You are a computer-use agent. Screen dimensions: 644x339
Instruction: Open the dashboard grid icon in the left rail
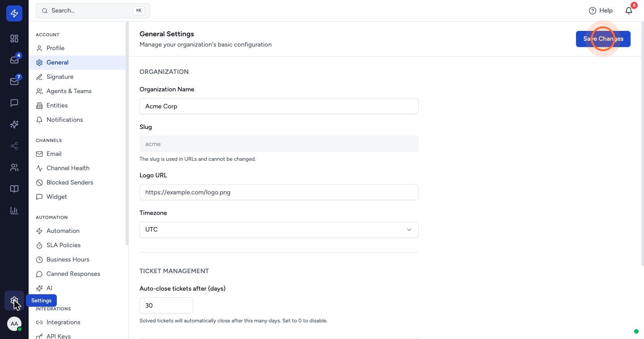tap(14, 39)
